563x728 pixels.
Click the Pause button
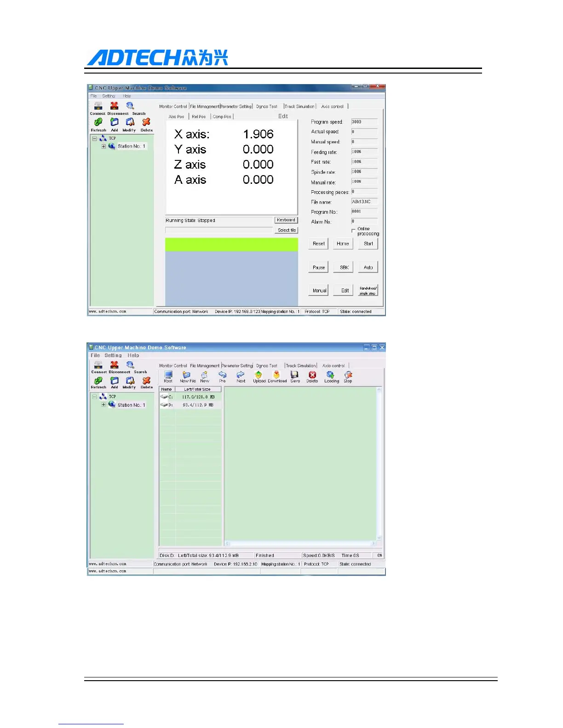(319, 267)
